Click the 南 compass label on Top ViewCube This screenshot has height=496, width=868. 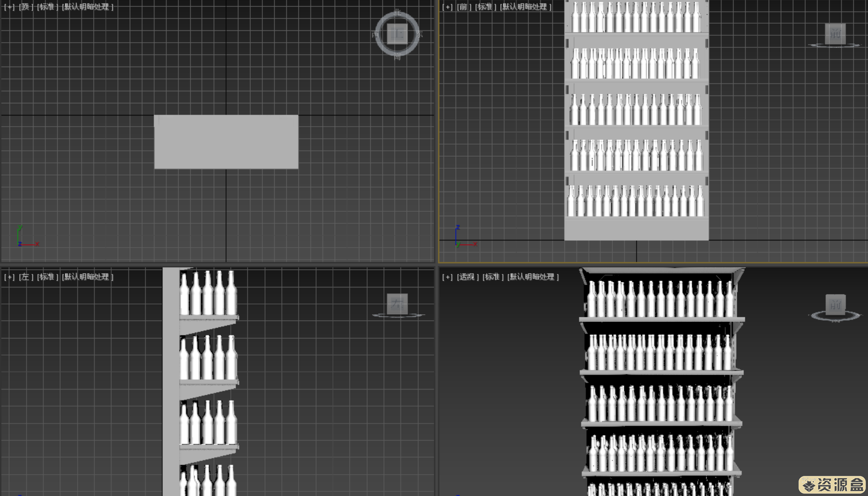(397, 57)
